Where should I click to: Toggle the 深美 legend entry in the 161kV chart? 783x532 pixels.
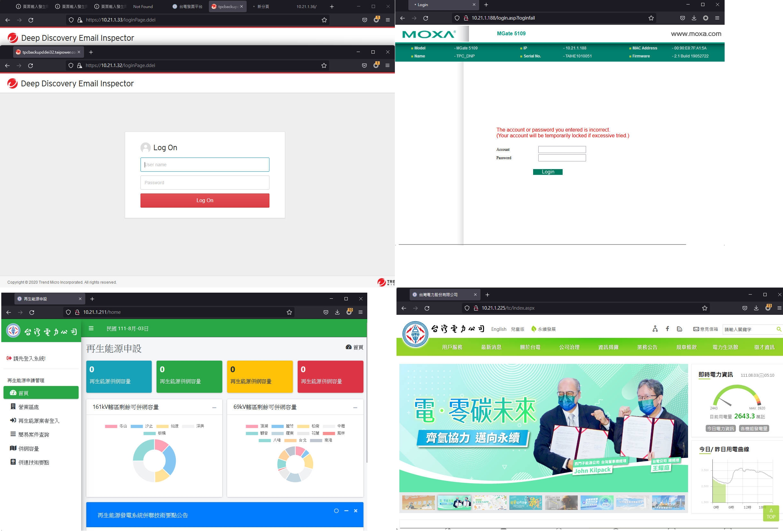193,426
